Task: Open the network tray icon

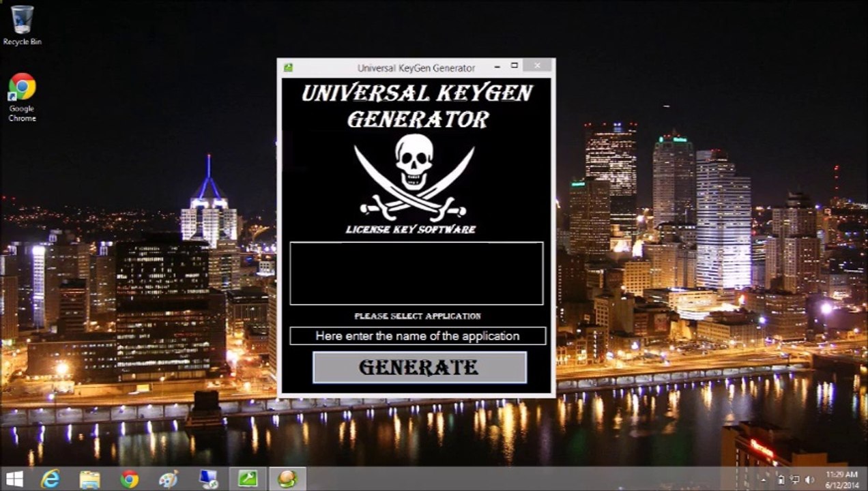Action: pos(795,479)
